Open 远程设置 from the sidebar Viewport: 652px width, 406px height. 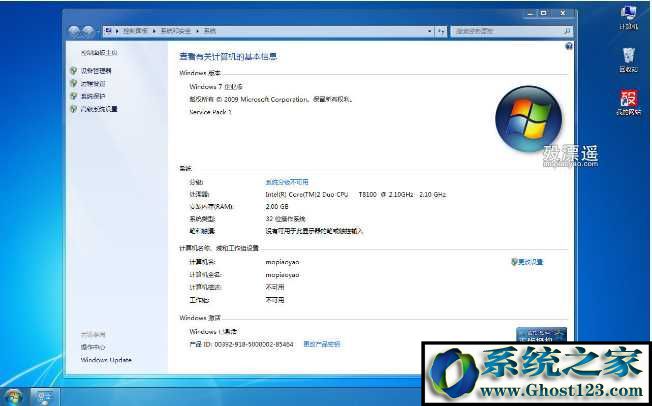[93, 84]
